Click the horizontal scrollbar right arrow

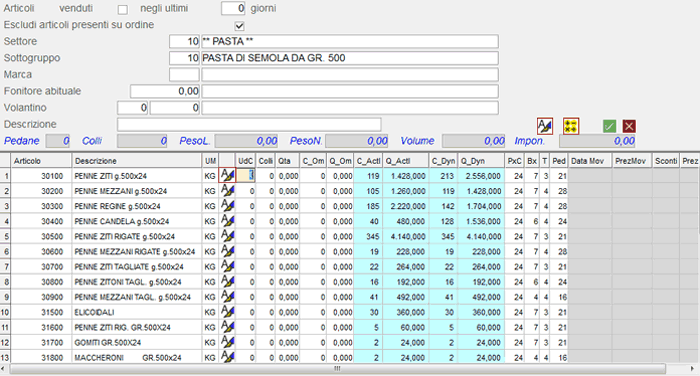(x=692, y=369)
